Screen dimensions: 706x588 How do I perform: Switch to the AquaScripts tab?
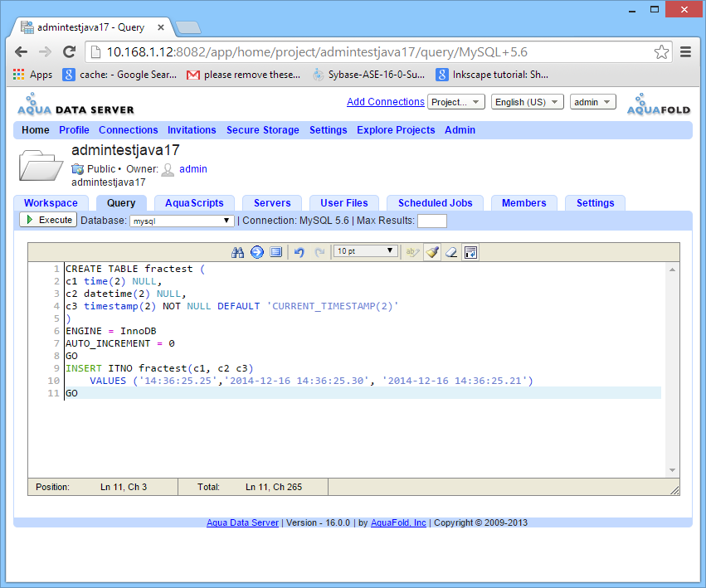tap(194, 203)
